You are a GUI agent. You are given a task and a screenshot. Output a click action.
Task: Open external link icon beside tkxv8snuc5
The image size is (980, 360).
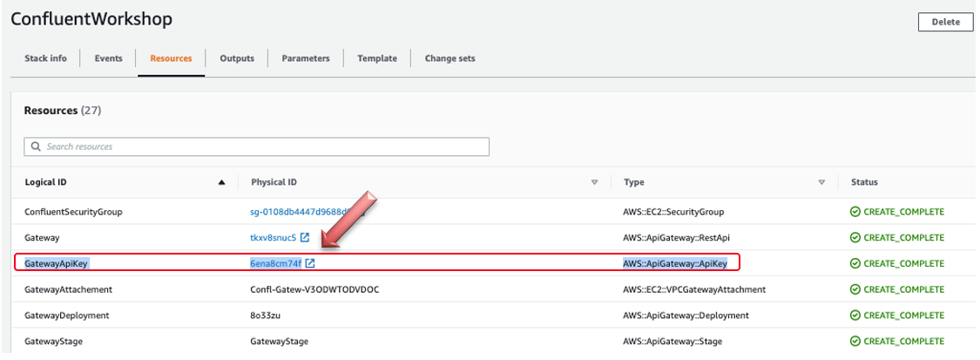[x=305, y=237]
